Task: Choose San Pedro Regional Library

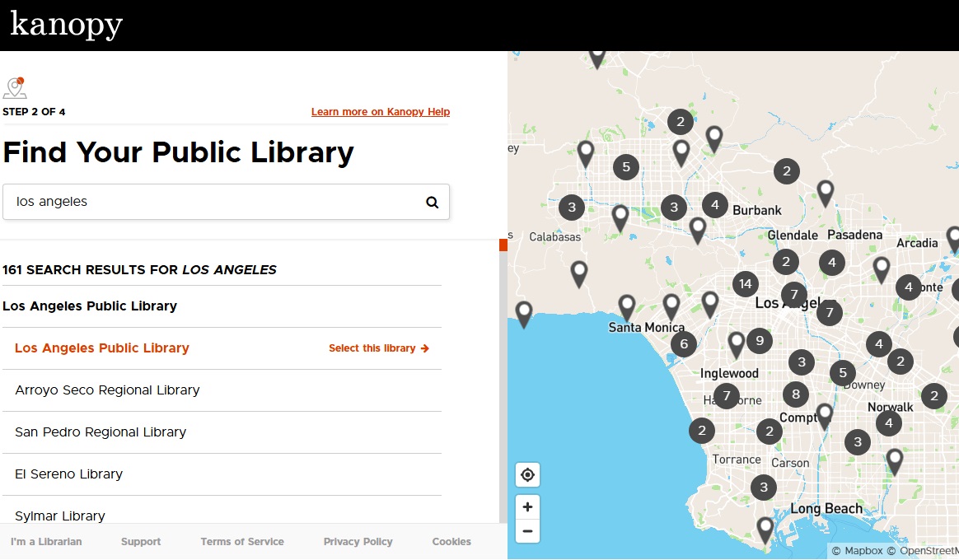Action: 101,432
